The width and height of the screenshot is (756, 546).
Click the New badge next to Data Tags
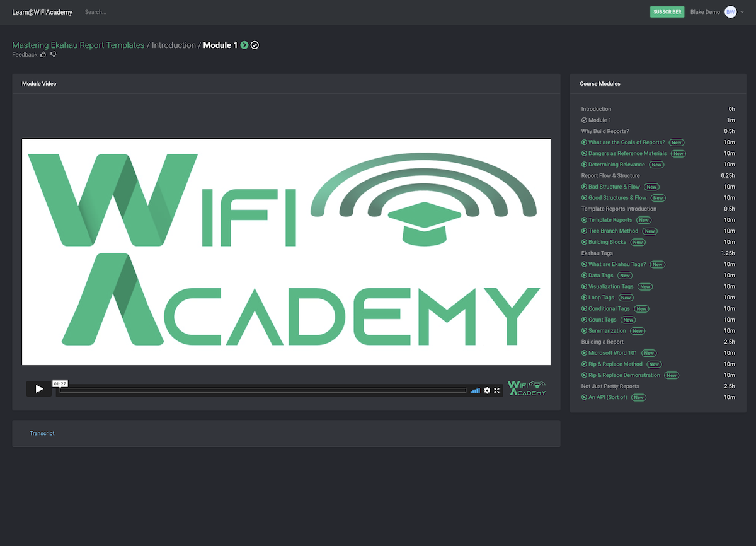[624, 276]
